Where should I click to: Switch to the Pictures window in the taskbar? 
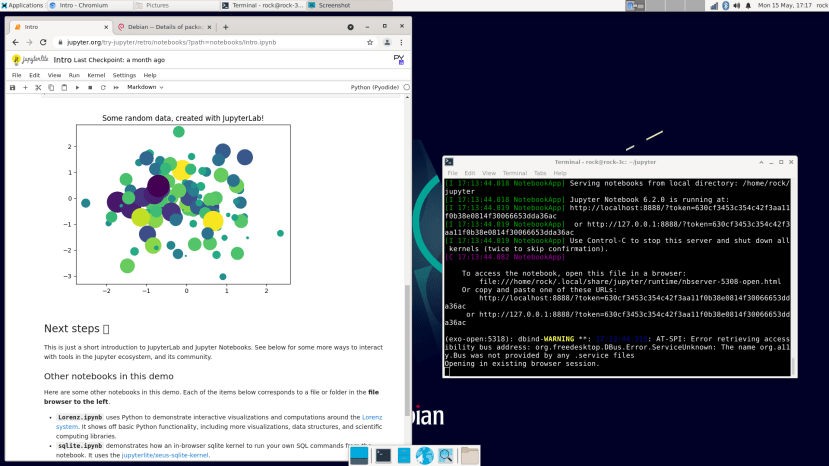pos(176,5)
